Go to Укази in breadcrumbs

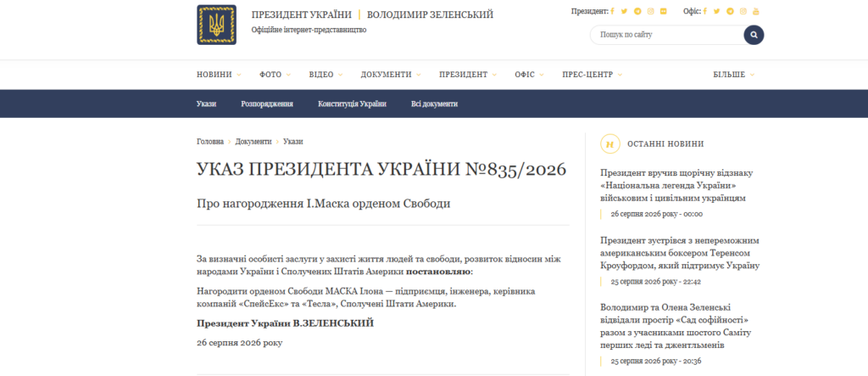click(292, 142)
